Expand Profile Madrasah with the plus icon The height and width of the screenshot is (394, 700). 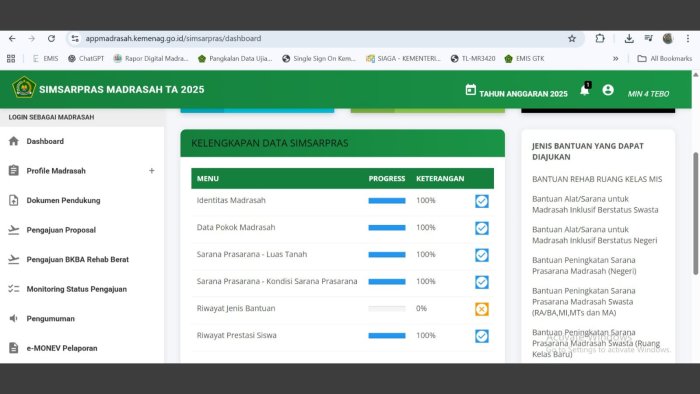[x=152, y=170]
